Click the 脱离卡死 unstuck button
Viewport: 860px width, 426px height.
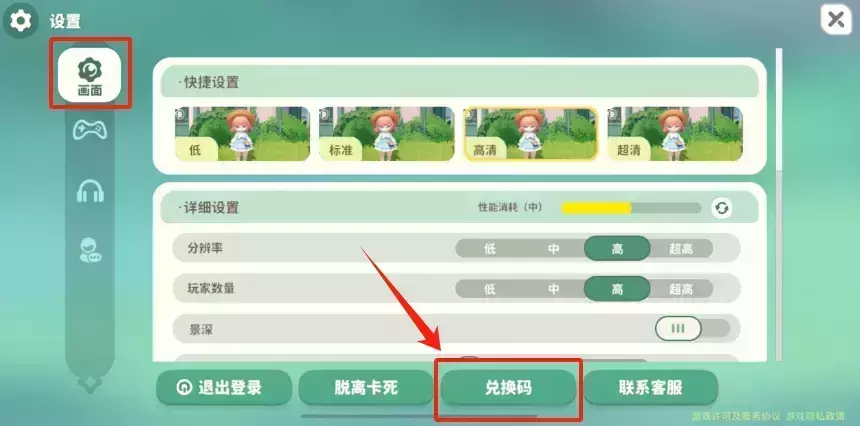pos(366,388)
